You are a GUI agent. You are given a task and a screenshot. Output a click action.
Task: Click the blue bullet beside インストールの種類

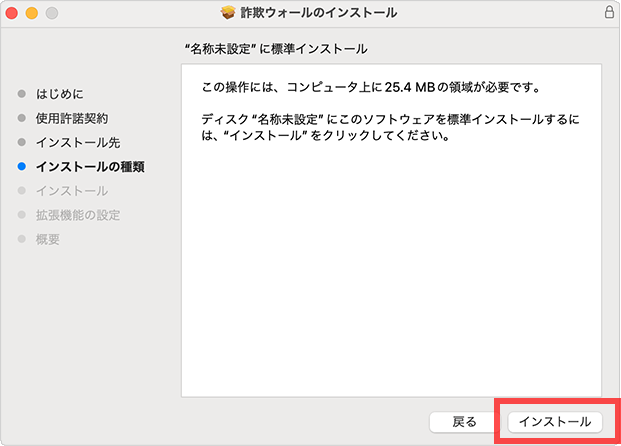click(22, 167)
